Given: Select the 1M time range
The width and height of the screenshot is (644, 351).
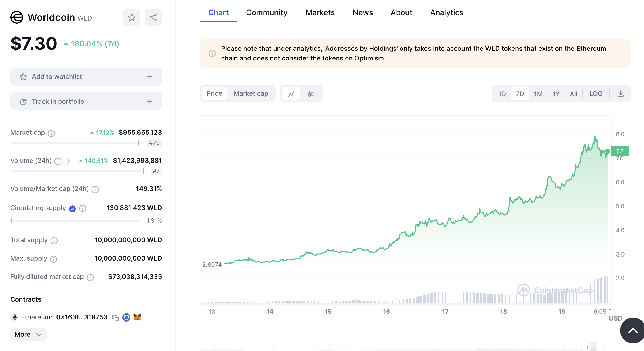Looking at the screenshot, I should pos(538,94).
